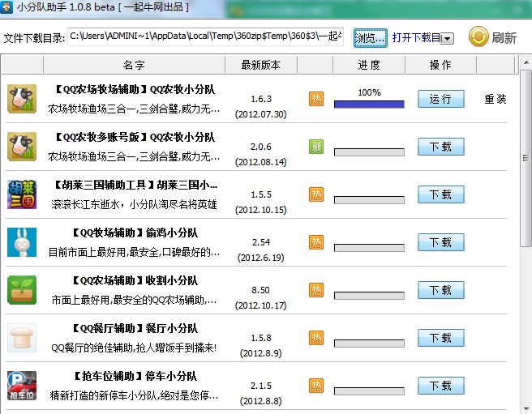Click the 100% progress bar of the first tool
Viewport: 532px width, 414px height.
(x=369, y=104)
